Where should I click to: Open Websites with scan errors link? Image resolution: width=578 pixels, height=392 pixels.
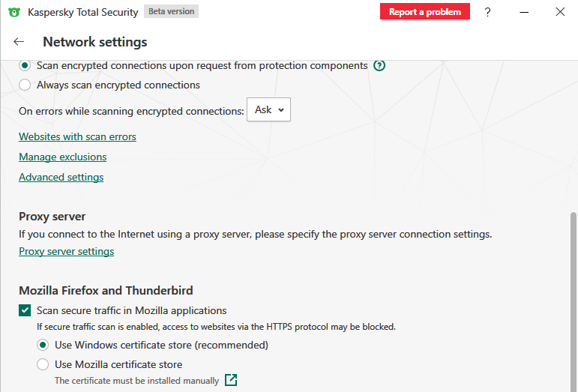77,136
